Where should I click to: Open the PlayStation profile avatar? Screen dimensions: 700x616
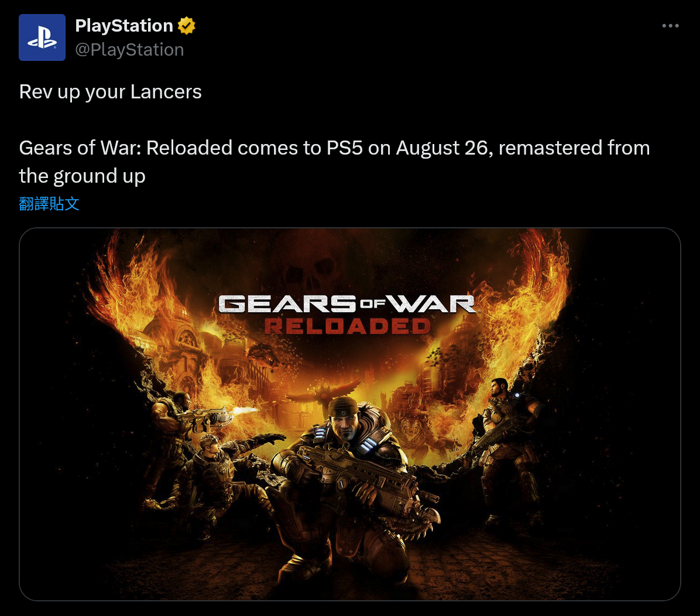tap(42, 37)
